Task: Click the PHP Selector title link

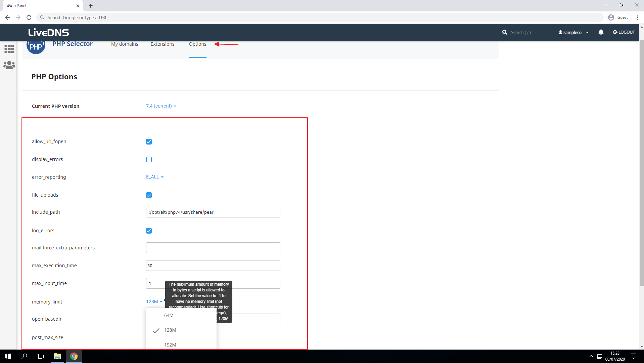Action: [x=73, y=44]
